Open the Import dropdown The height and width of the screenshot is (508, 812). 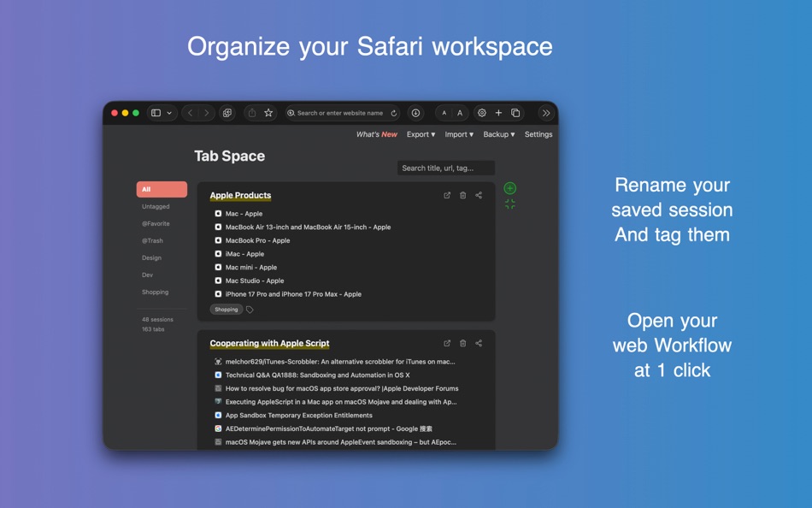pos(458,134)
